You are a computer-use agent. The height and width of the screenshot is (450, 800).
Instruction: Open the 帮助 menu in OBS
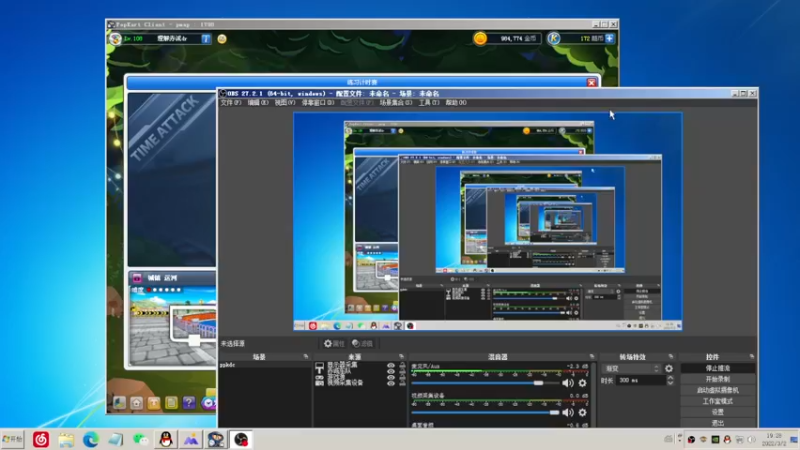point(456,103)
